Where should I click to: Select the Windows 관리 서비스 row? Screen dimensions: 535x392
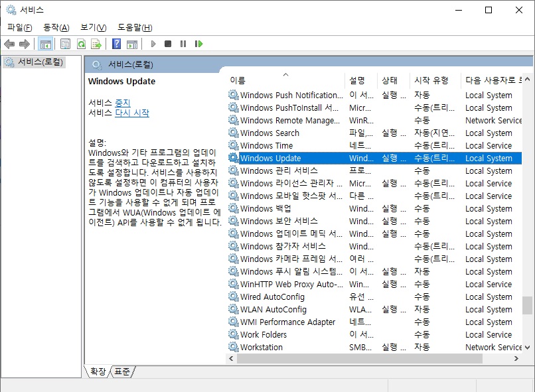tap(374, 170)
